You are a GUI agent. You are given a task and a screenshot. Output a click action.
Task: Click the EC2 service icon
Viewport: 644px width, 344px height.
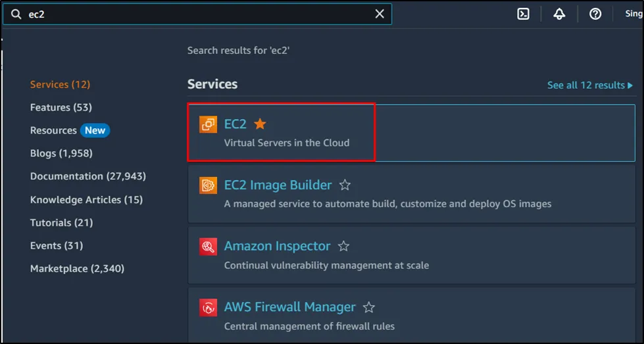(208, 124)
